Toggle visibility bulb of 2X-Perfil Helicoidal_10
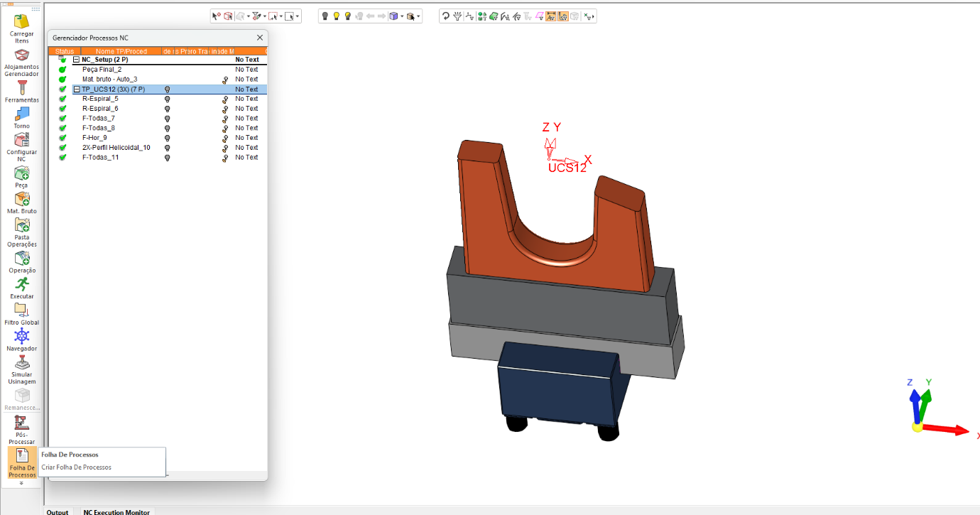980x515 pixels. [x=167, y=148]
